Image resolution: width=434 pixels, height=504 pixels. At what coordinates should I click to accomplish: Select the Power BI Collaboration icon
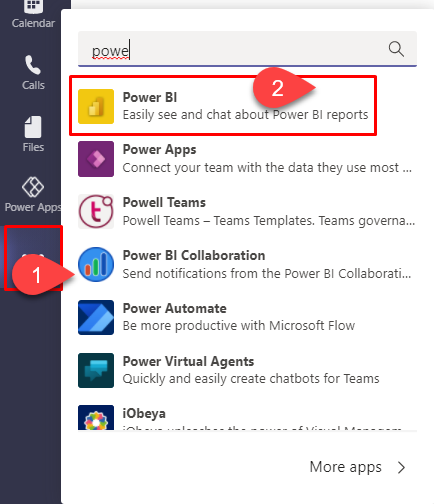pyautogui.click(x=96, y=264)
